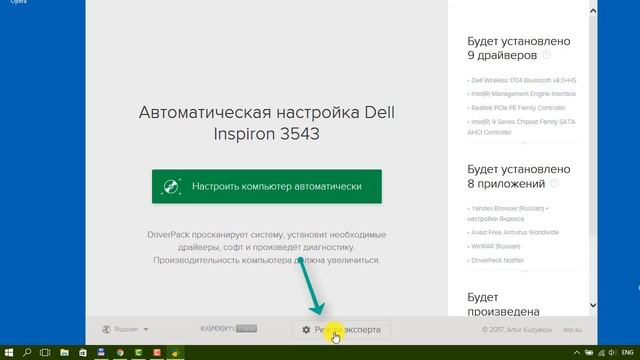Open File Explorer from the taskbar
Image resolution: width=640 pixels, height=360 pixels.
point(64,352)
